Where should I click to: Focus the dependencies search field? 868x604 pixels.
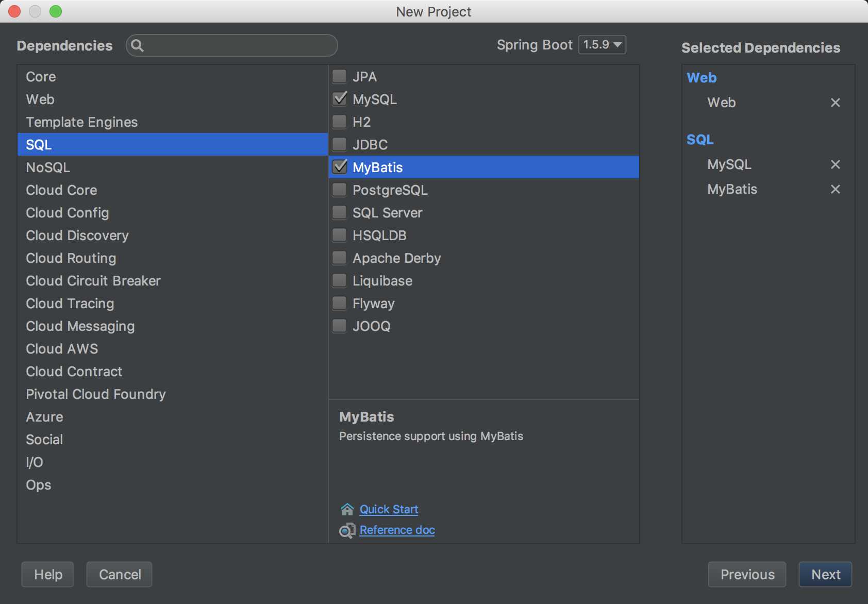point(232,45)
